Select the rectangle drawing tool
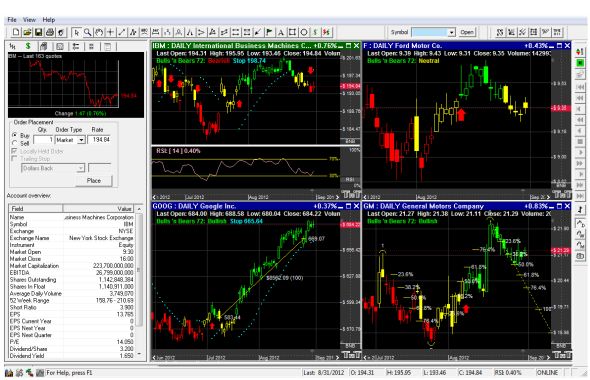Screen dimensions: 590x380 click(292, 32)
